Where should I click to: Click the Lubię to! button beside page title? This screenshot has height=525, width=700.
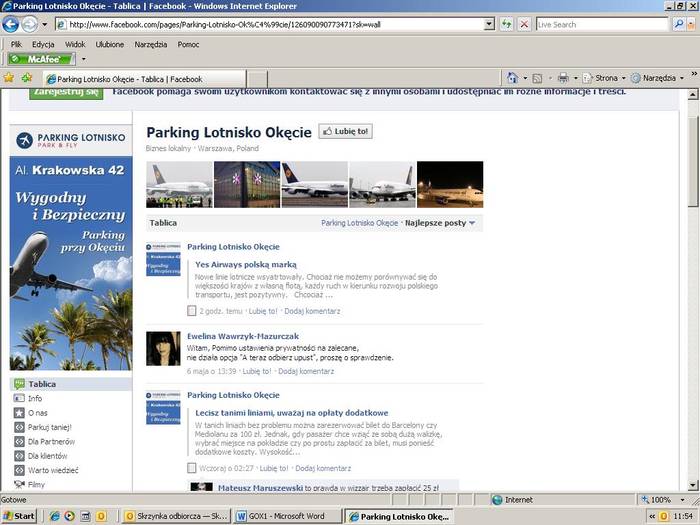pyautogui.click(x=345, y=132)
